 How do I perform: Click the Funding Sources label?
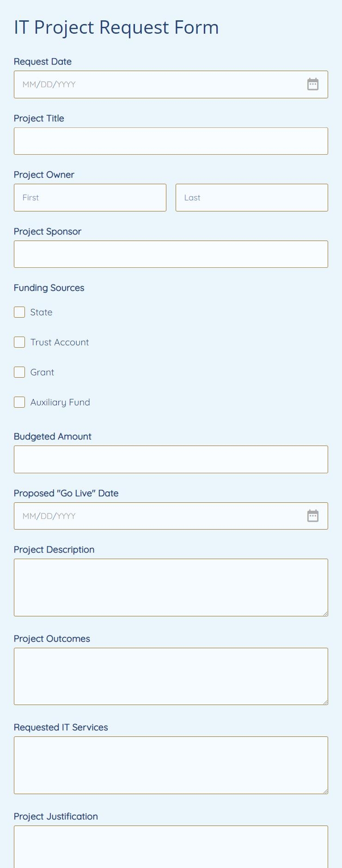tap(49, 288)
